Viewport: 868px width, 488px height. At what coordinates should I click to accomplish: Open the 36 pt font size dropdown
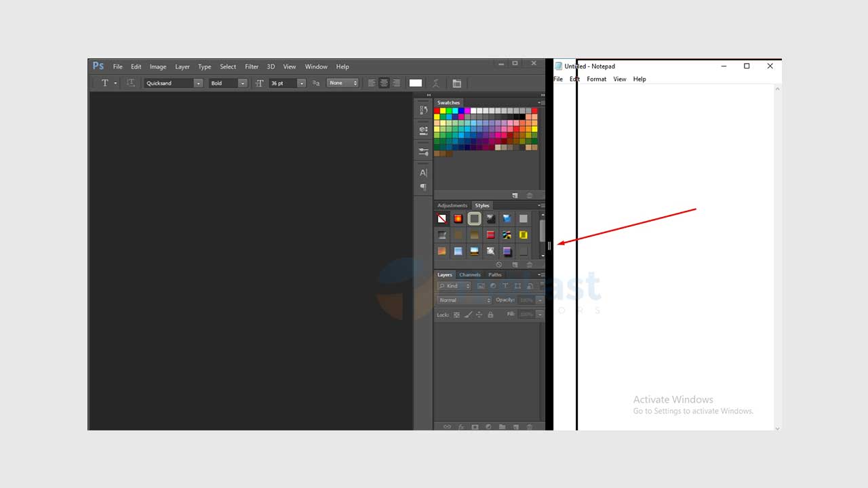302,83
